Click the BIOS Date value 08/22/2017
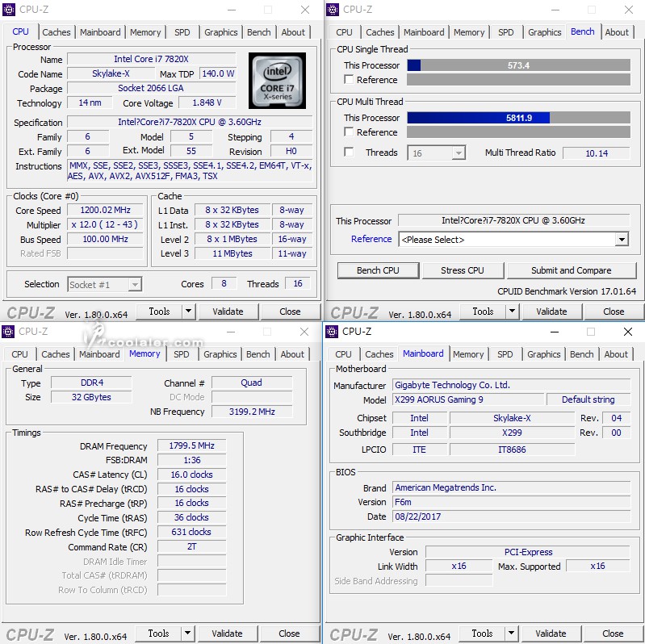The image size is (645, 644). click(511, 516)
